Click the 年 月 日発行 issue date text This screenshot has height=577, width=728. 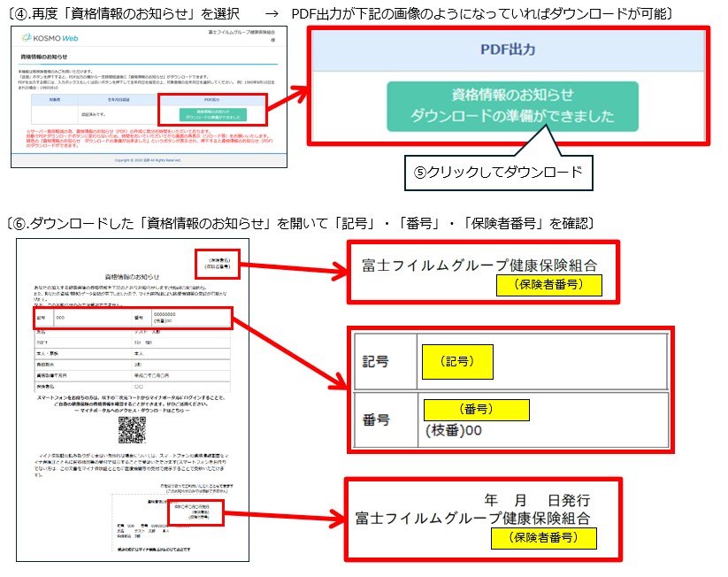(x=537, y=501)
